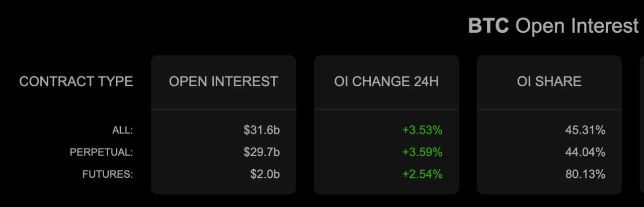Click the 45.31% OI share value

[x=585, y=130]
